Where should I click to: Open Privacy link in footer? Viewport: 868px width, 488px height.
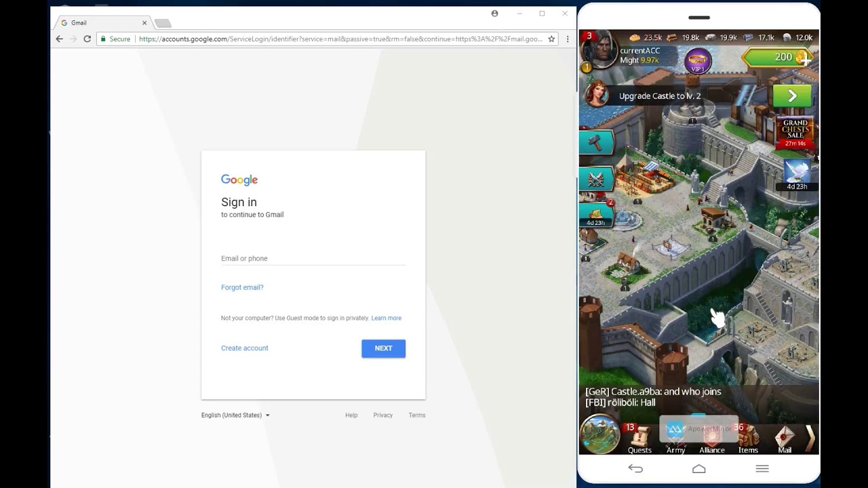click(x=382, y=415)
